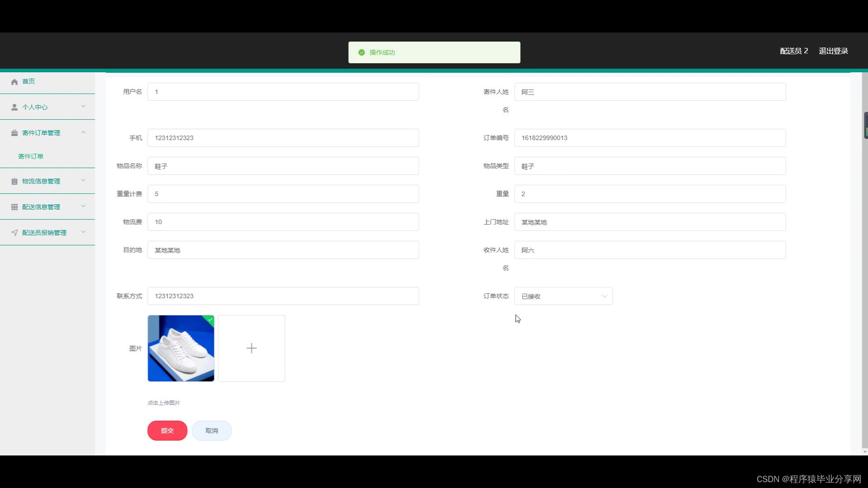The width and height of the screenshot is (868, 488).
Task: Click the grid icon for 配送信息管理
Action: (14, 207)
